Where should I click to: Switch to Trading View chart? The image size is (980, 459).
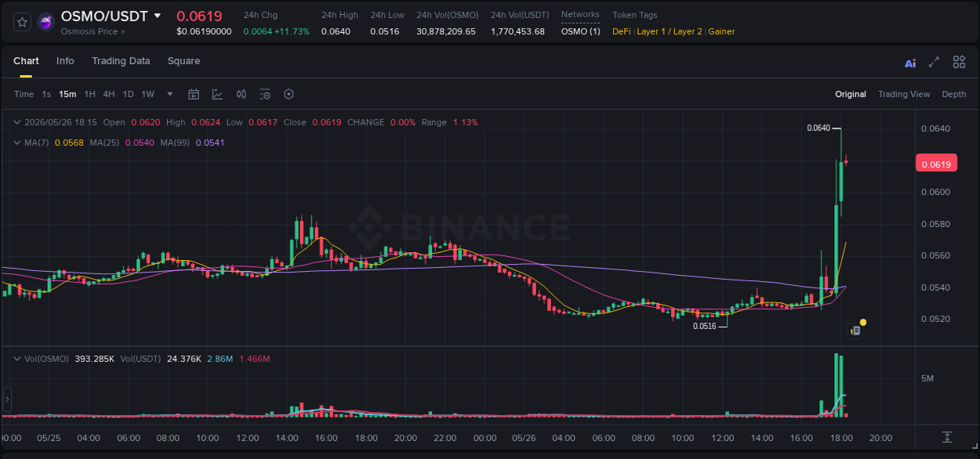[904, 94]
